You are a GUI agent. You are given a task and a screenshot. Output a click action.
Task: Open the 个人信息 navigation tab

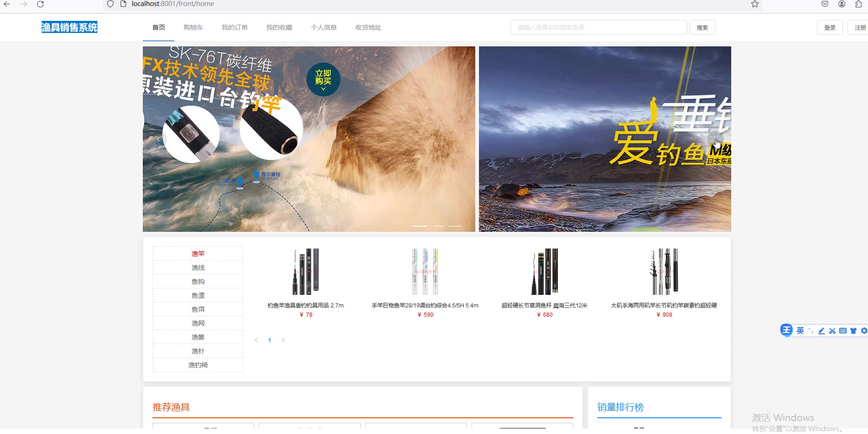point(324,27)
